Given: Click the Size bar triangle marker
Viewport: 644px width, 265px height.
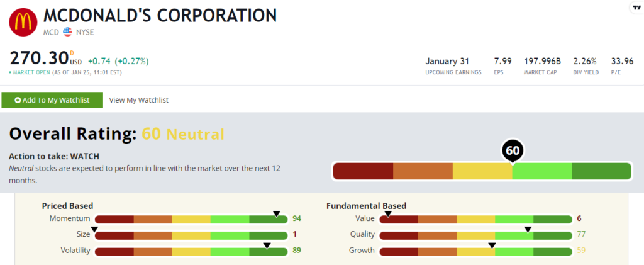Looking at the screenshot, I should point(94,229).
